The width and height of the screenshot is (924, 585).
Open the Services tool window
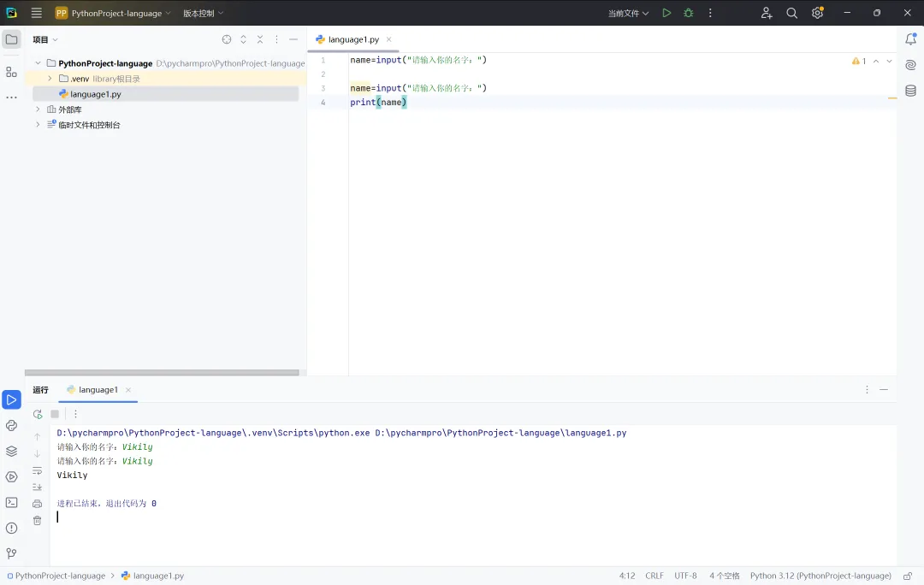[11, 476]
